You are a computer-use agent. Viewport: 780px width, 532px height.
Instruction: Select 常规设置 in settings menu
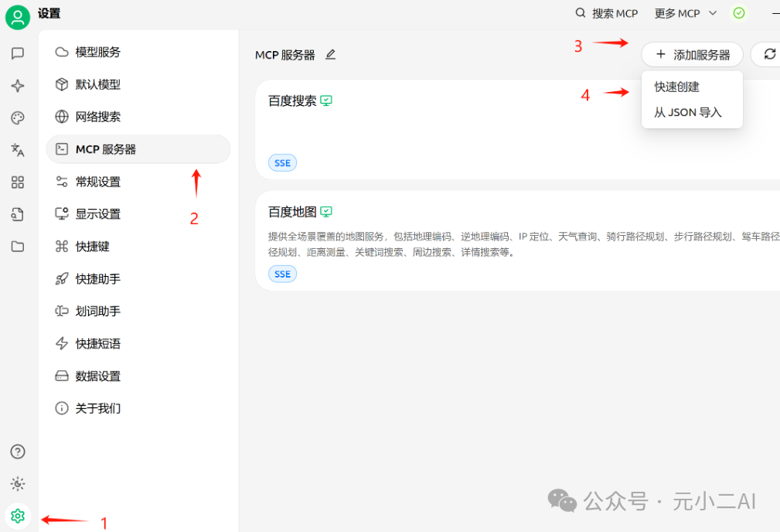click(x=138, y=182)
